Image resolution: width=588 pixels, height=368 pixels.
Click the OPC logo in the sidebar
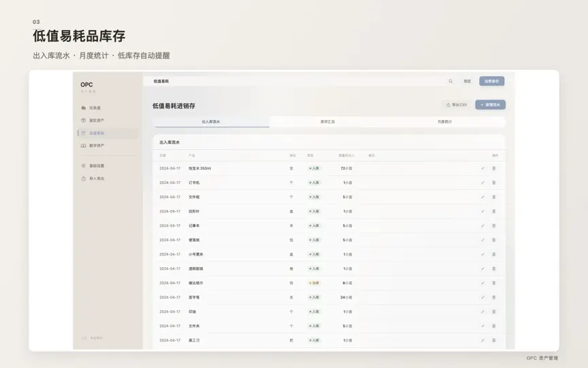coord(86,85)
